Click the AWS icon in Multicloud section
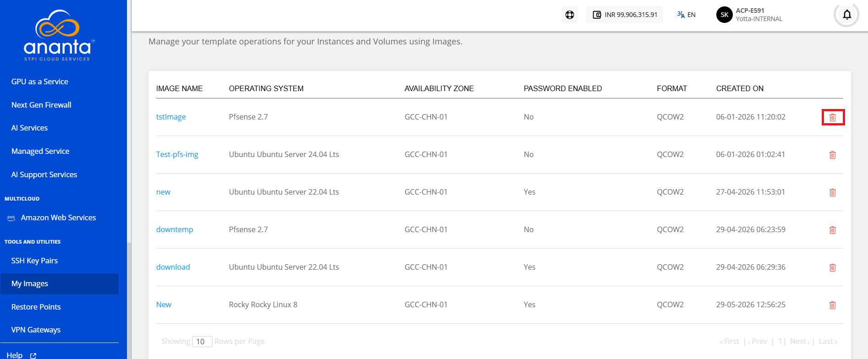868x359 pixels. [x=11, y=218]
